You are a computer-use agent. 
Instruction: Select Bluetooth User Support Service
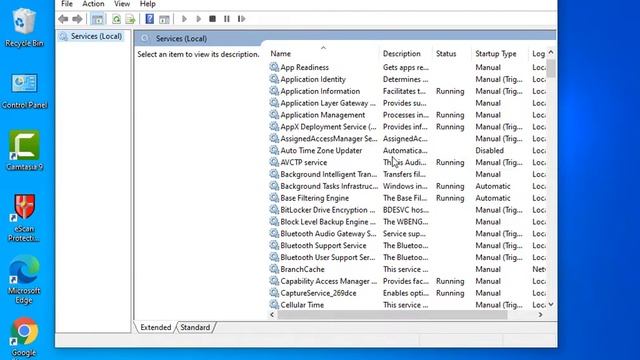coord(327,257)
